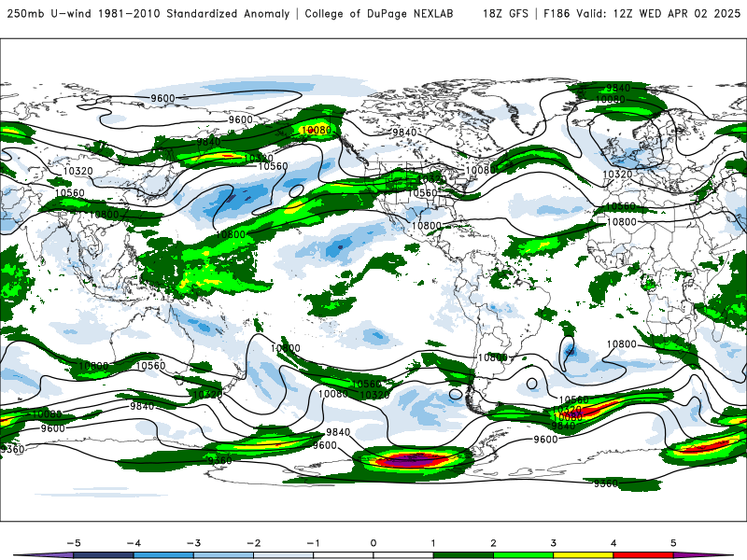Screen dimensions: 747x560
Task: Click the "18Z GFS" model run text
Action: 505,13
